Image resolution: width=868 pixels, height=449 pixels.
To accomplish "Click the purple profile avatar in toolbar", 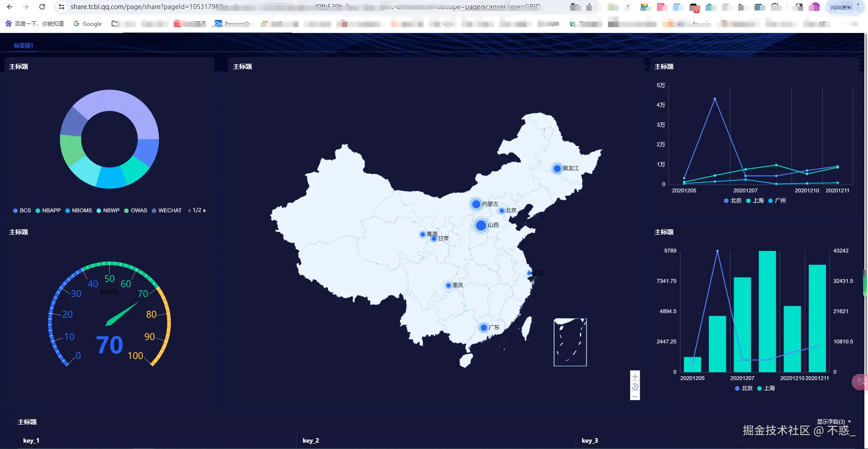I will click(814, 7).
